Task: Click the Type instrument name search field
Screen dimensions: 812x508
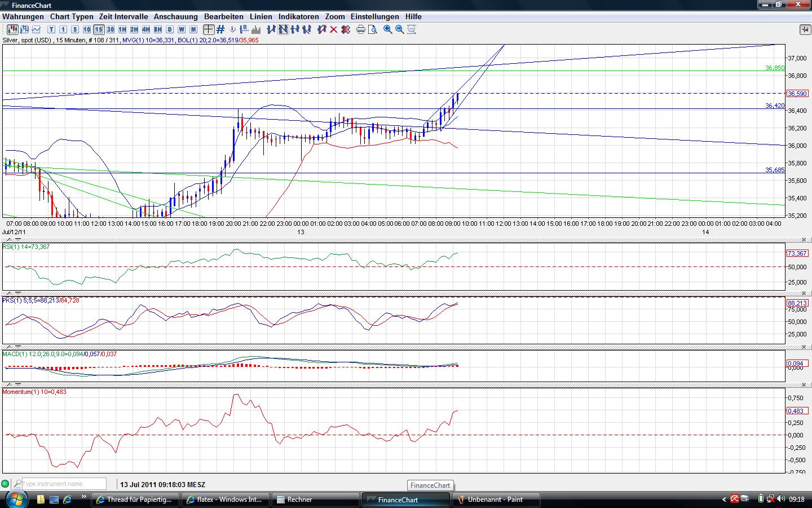Action: (x=64, y=484)
